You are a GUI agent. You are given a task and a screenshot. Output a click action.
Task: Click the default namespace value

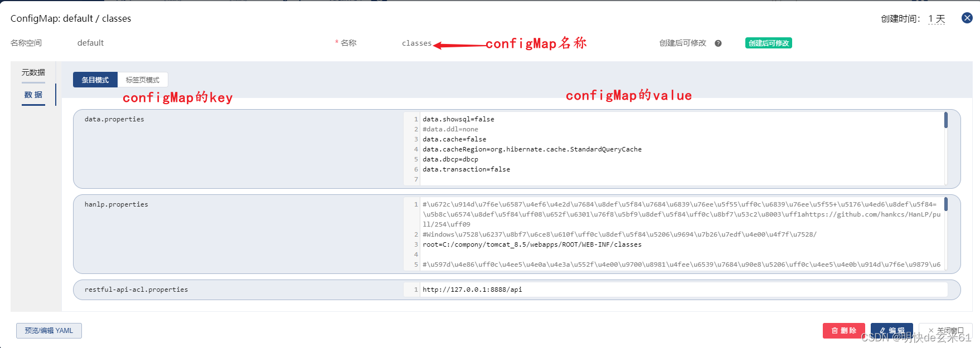point(90,43)
